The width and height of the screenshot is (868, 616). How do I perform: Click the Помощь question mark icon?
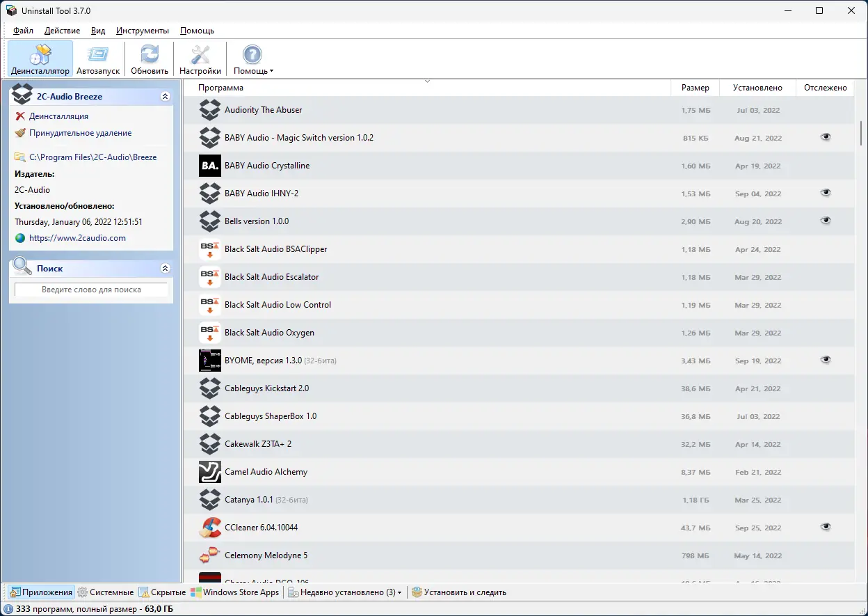[x=251, y=54]
